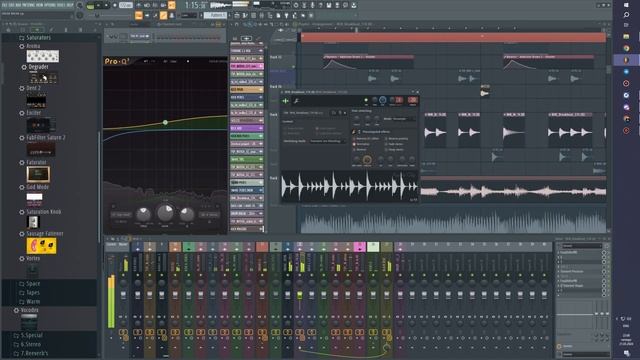Click the sample waveform preview in sampler window

click(349, 187)
